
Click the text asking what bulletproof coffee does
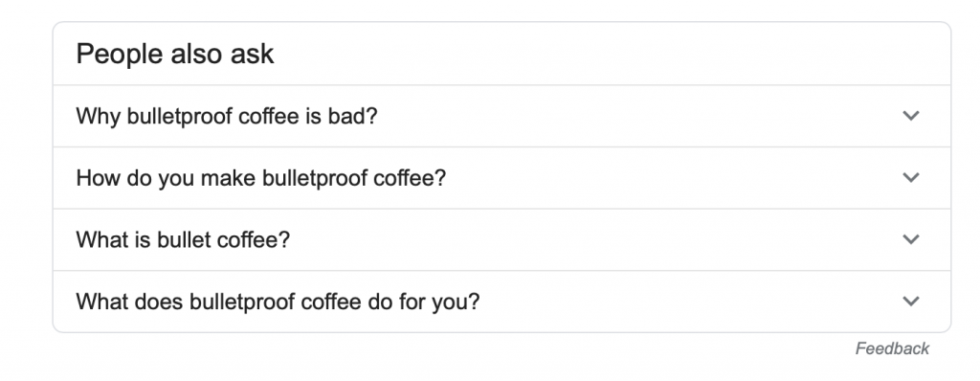(278, 303)
